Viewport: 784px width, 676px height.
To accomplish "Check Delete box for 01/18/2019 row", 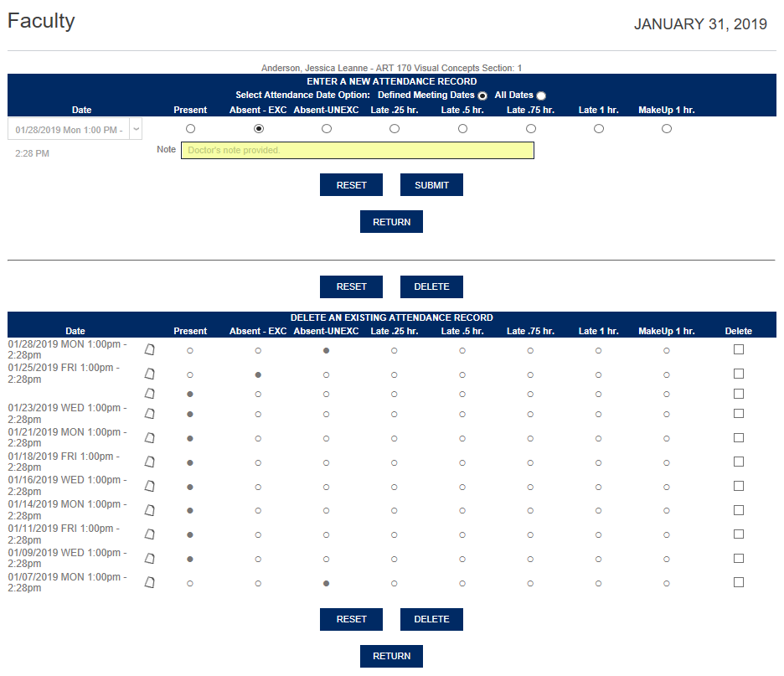I will [x=739, y=462].
